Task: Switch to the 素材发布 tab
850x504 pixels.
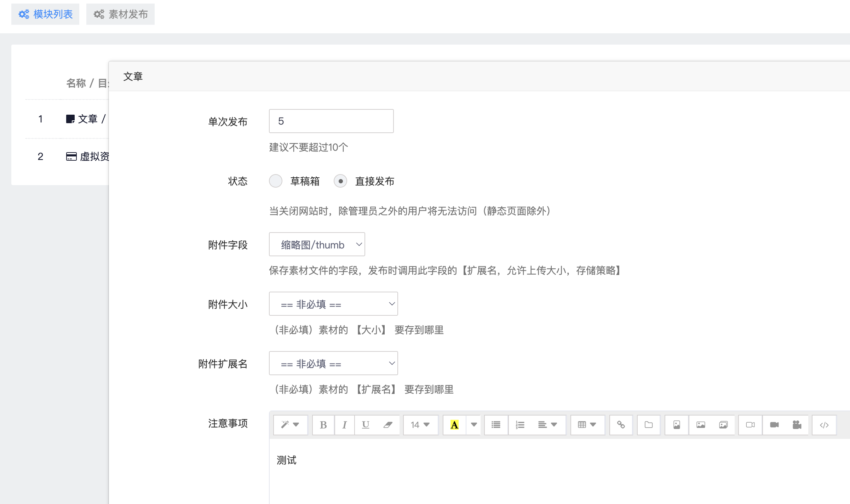Action: tap(120, 14)
